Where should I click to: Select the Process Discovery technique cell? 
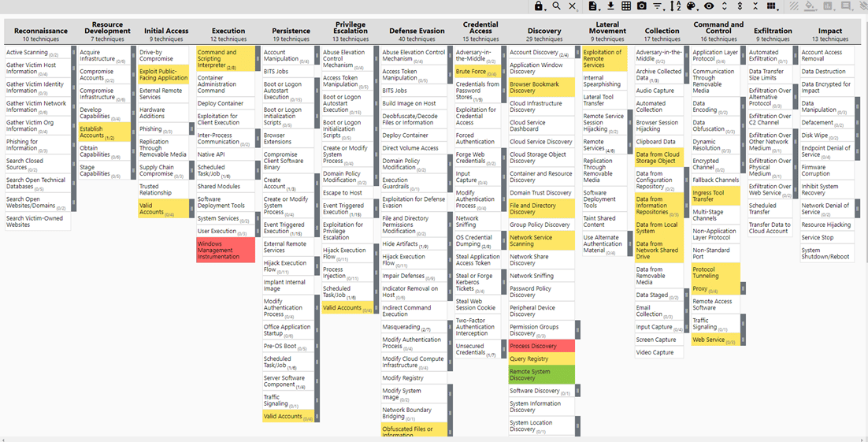coord(540,346)
